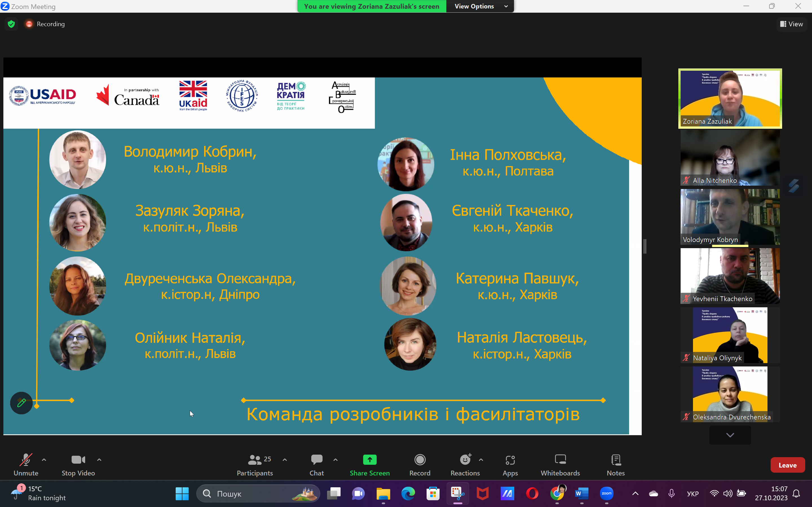Image resolution: width=812 pixels, height=507 pixels.
Task: Open the View layout menu
Action: pyautogui.click(x=791, y=24)
